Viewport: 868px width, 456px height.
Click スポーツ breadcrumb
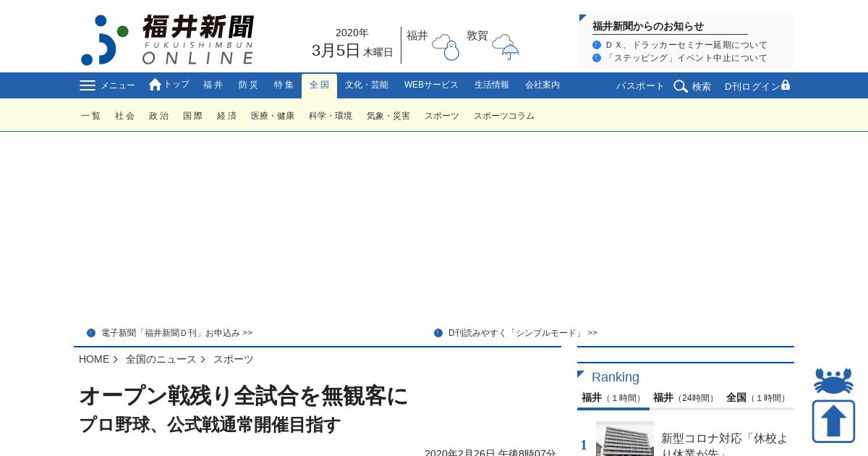pyautogui.click(x=234, y=359)
